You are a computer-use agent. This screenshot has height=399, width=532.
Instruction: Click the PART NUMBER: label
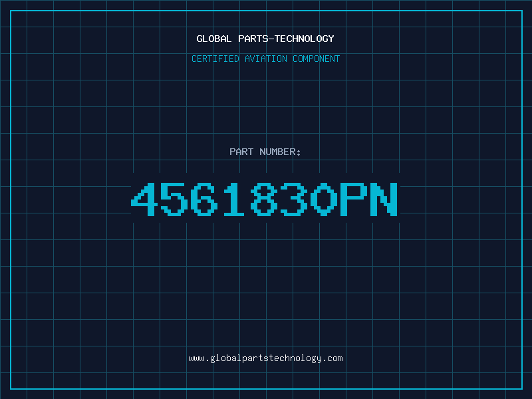pyautogui.click(x=265, y=152)
